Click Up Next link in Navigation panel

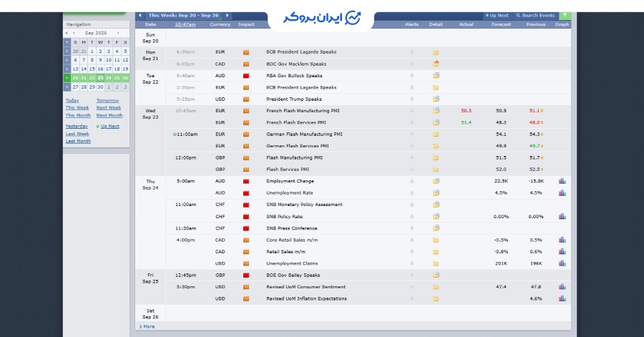110,127
